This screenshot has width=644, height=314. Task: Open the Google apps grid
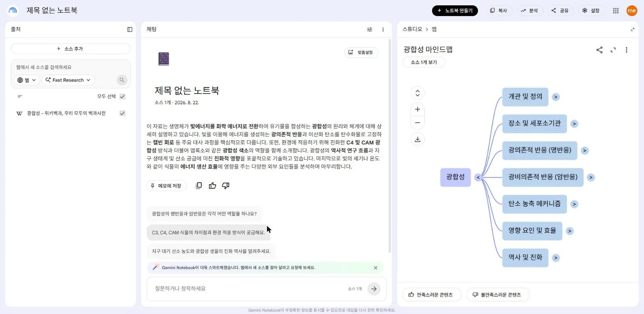pyautogui.click(x=616, y=11)
